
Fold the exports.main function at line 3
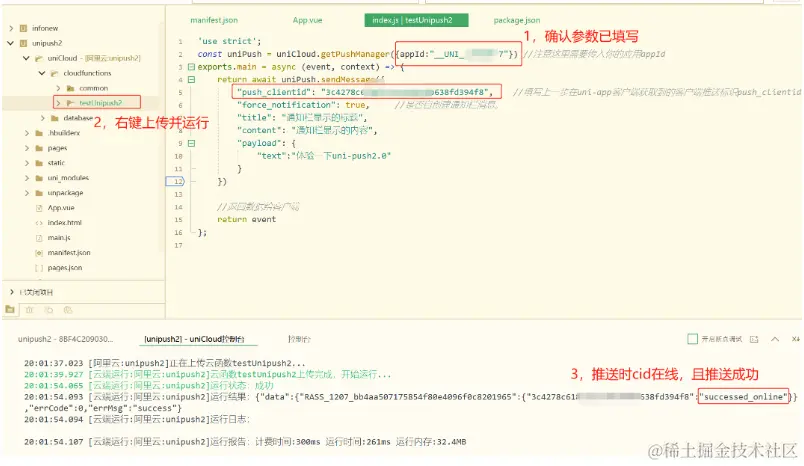point(191,67)
